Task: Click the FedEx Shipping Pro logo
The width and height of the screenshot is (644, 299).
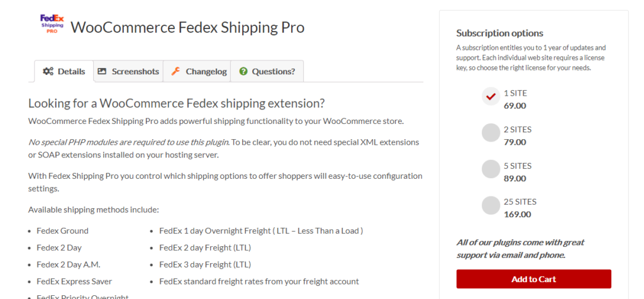Action: [x=52, y=24]
